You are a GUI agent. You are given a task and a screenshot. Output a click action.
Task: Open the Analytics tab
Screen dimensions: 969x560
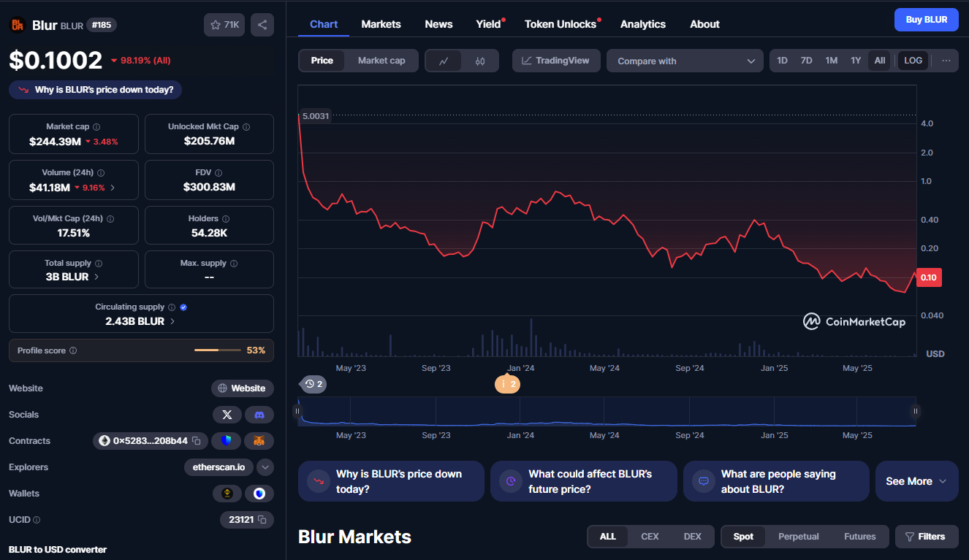click(x=643, y=24)
